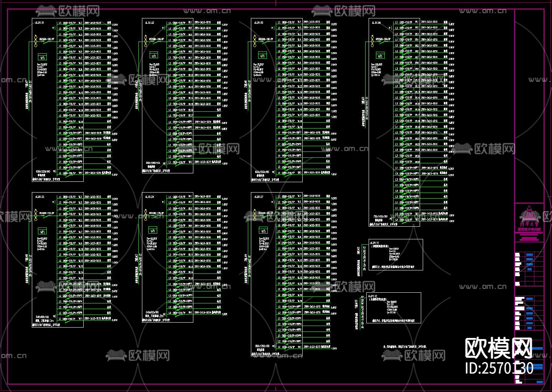Select the load data text inside the ALB1.Y1 box
The image size is (552, 392).
(395, 254)
